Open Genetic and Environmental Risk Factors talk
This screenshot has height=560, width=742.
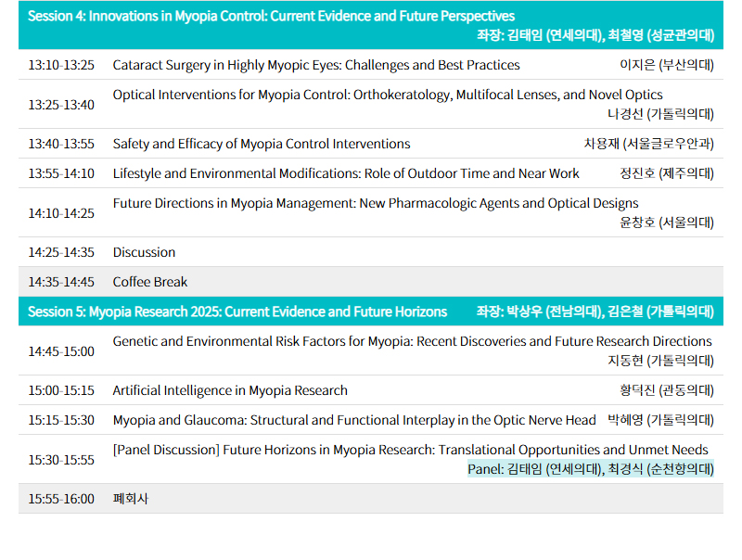pyautogui.click(x=412, y=341)
